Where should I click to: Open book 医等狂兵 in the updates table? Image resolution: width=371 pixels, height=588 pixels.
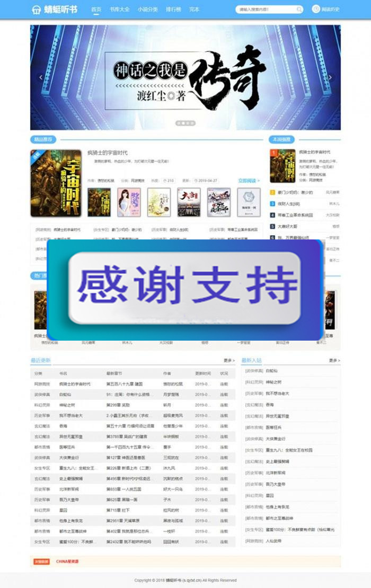click(67, 447)
